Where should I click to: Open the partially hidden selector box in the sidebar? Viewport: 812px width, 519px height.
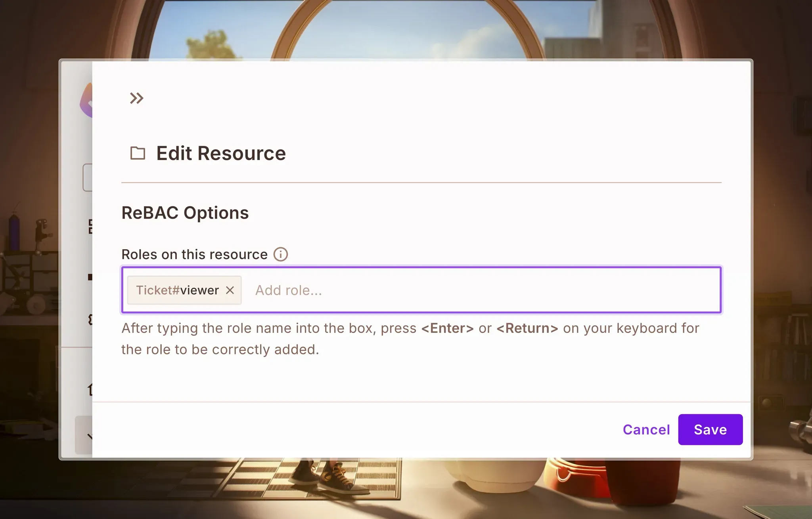[87, 177]
